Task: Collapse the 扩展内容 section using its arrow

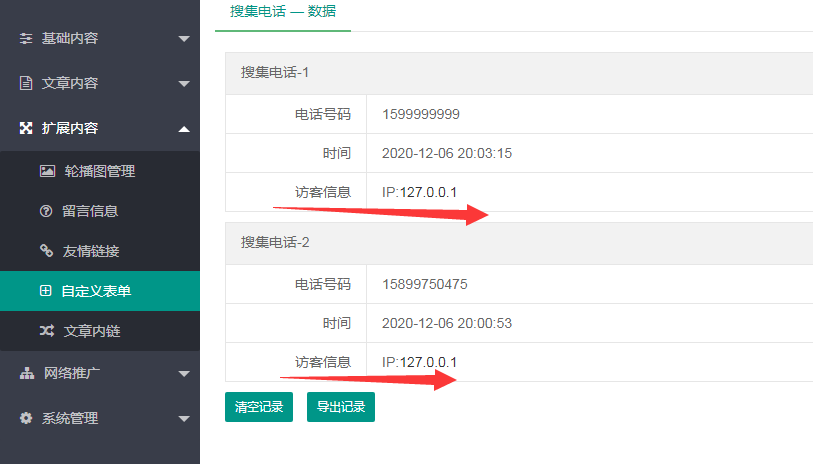Action: (183, 129)
